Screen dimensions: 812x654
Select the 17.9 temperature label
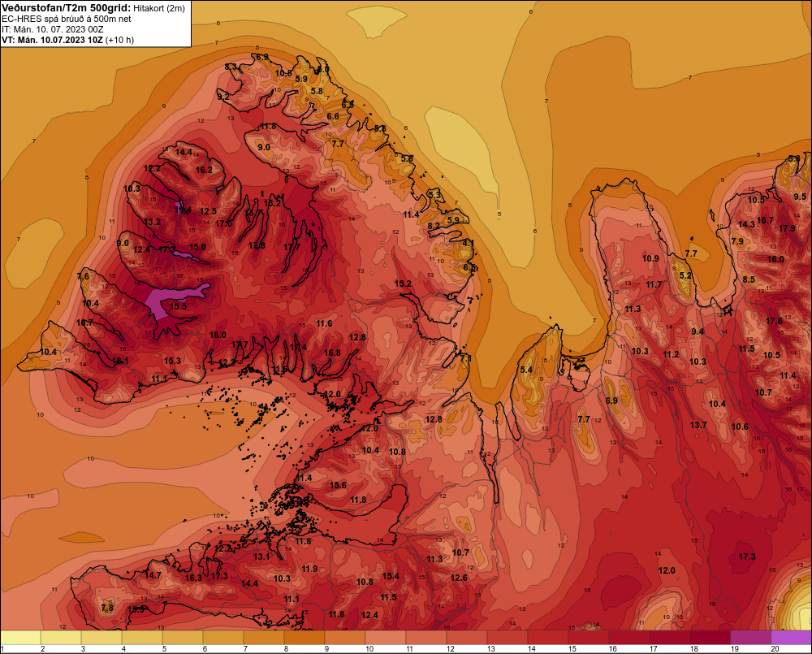[787, 228]
